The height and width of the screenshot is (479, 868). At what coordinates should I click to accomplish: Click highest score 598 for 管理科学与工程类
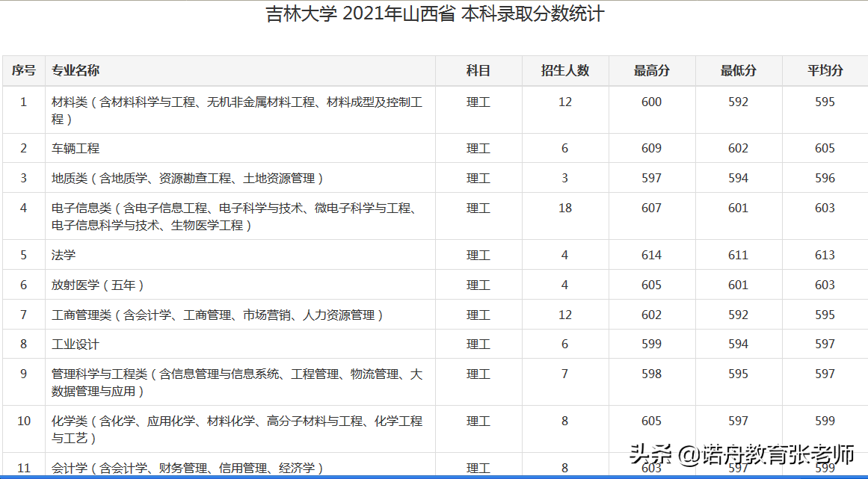tap(651, 374)
